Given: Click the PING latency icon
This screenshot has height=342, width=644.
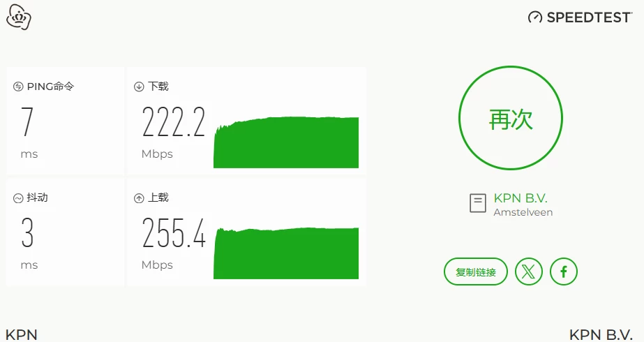Looking at the screenshot, I should [18, 87].
